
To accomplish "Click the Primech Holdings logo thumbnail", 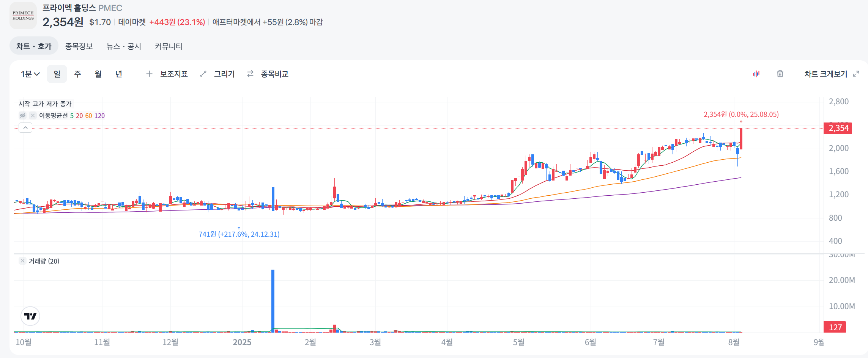I will click(x=23, y=16).
